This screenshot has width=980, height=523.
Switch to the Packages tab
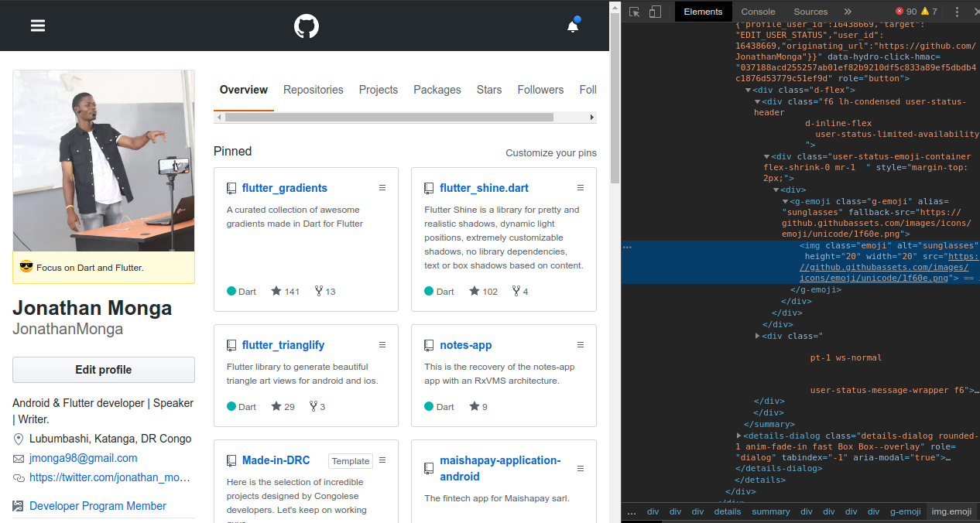pos(437,90)
